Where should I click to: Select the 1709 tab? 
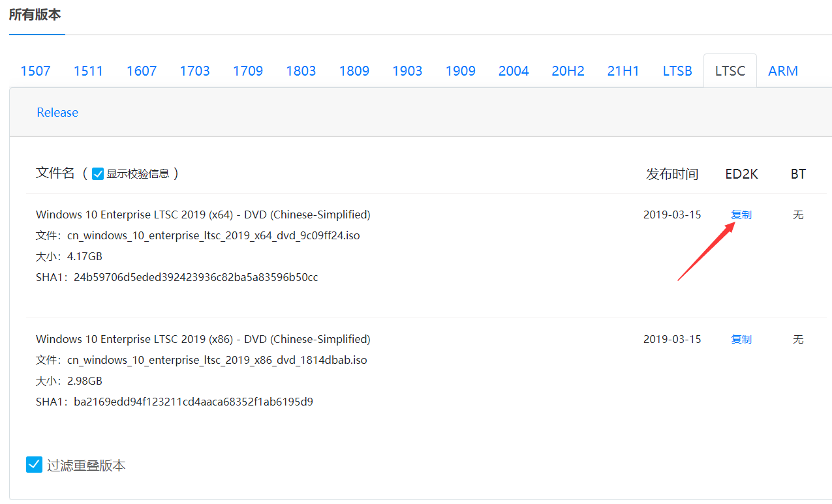click(x=248, y=71)
